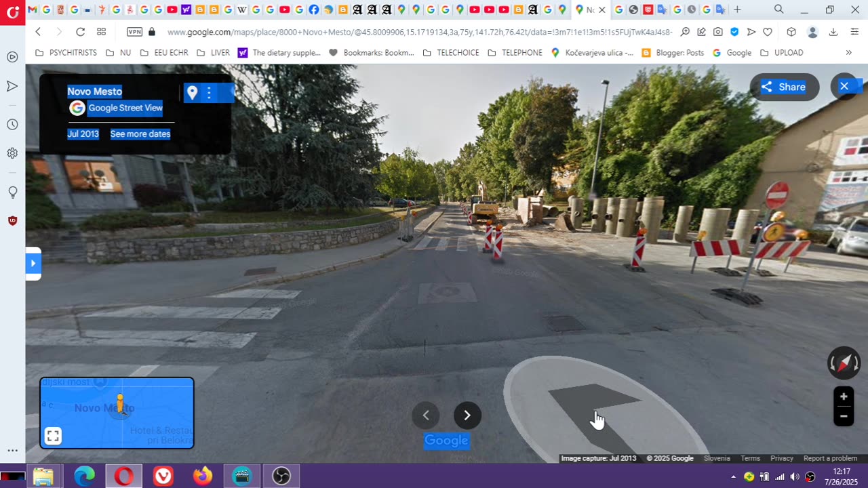Go to the previous Street View image
The width and height of the screenshot is (868, 488).
[426, 415]
